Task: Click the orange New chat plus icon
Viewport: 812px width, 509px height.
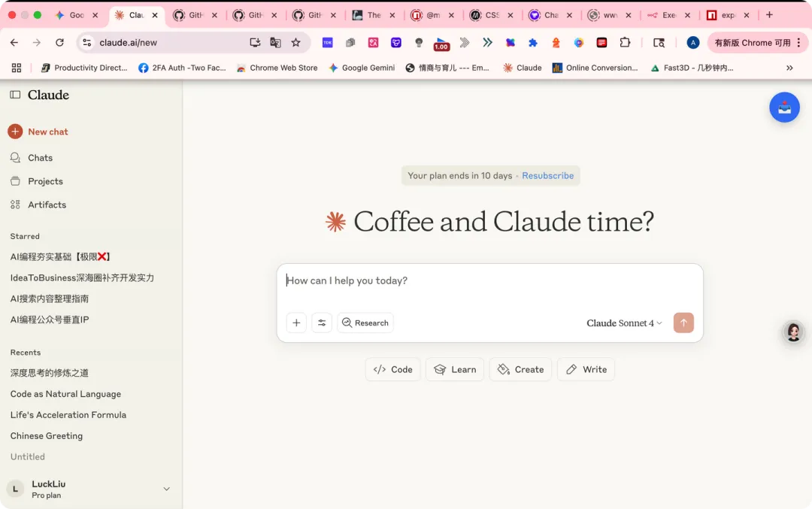Action: point(15,132)
